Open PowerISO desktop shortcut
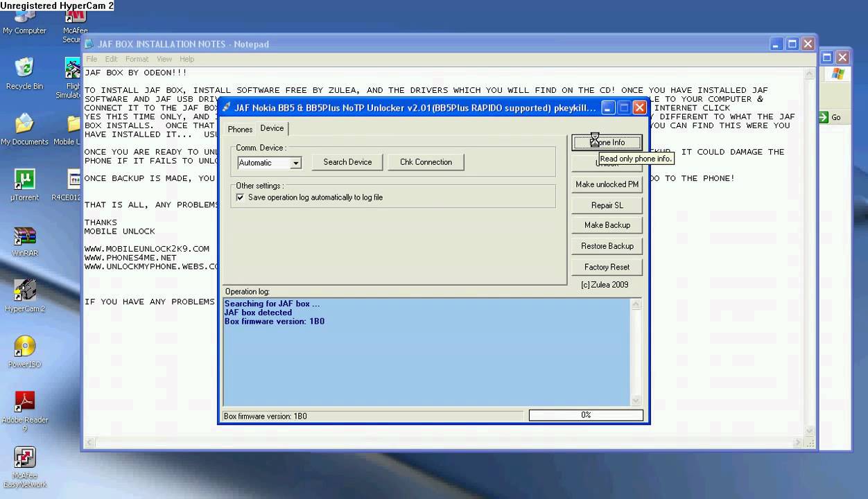The width and height of the screenshot is (868, 499). point(24,352)
